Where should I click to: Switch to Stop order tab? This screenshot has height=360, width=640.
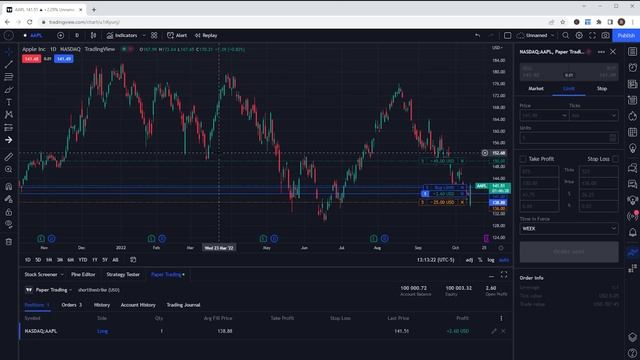click(x=602, y=89)
